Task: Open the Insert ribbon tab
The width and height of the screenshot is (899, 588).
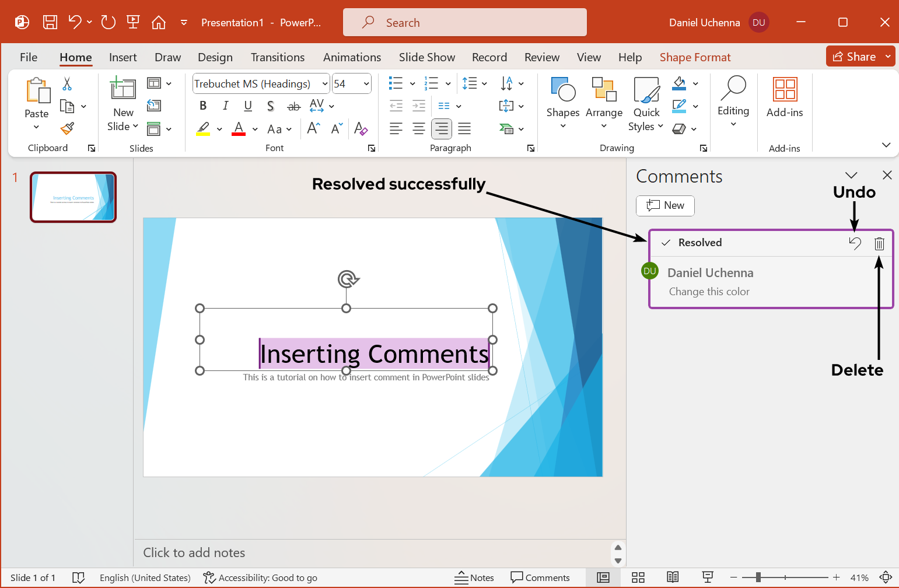Action: [x=123, y=57]
